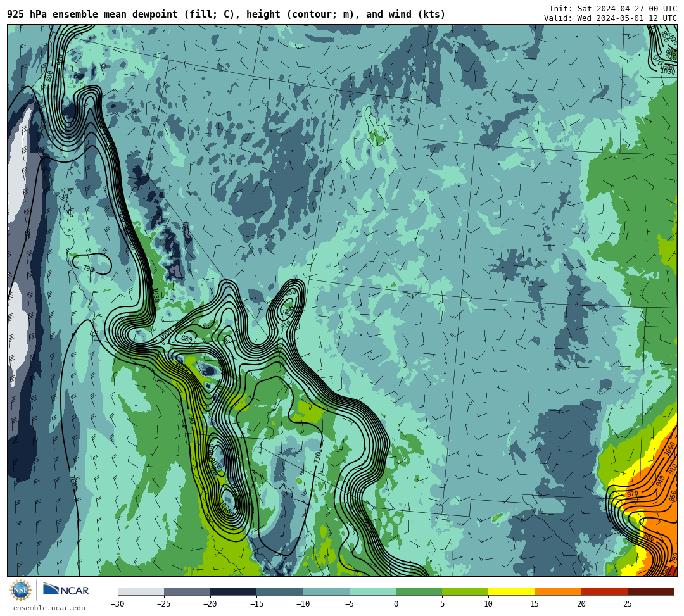Screen dimensions: 684x616
Task: Click the NCAR logo
Action: click(66, 590)
